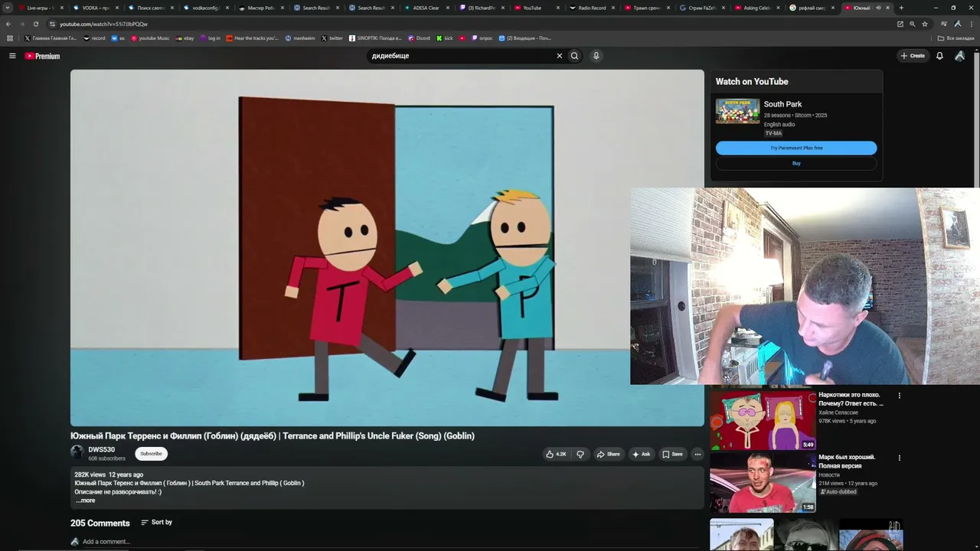Reload the current page
The height and width of the screenshot is (551, 980).
click(x=35, y=24)
